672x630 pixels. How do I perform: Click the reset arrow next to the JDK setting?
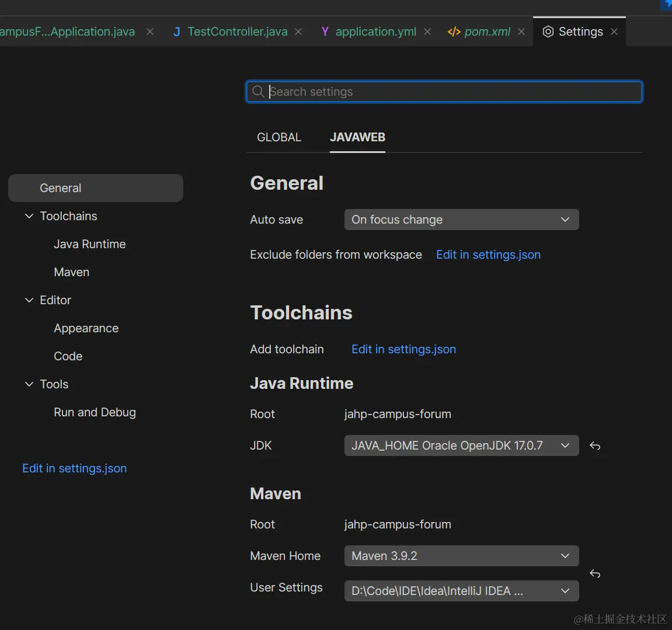point(595,445)
